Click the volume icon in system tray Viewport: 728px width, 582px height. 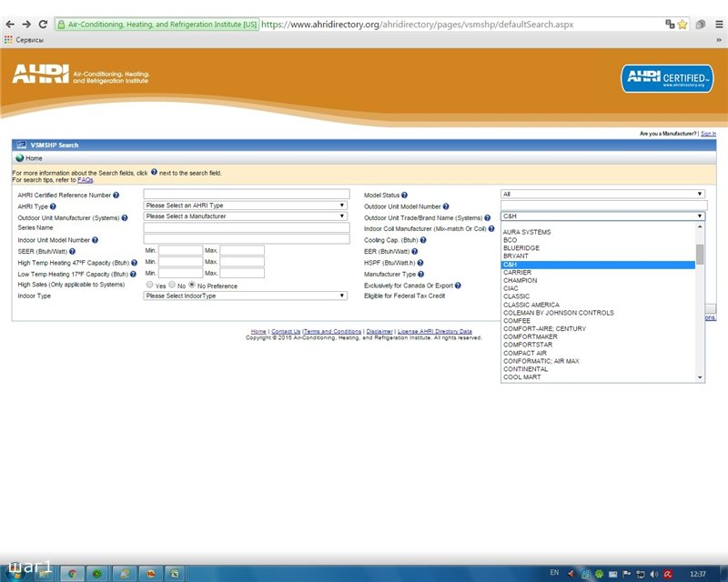coord(654,574)
